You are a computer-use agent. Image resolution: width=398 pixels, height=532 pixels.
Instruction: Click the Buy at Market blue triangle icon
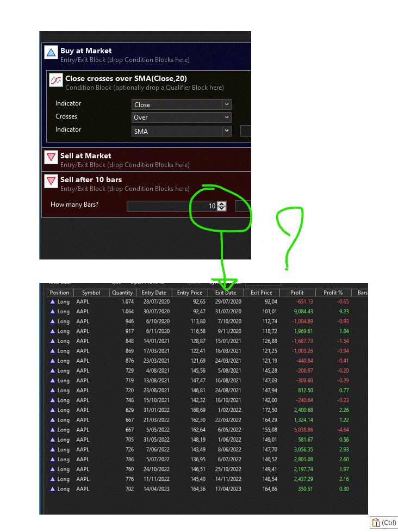pos(51,52)
